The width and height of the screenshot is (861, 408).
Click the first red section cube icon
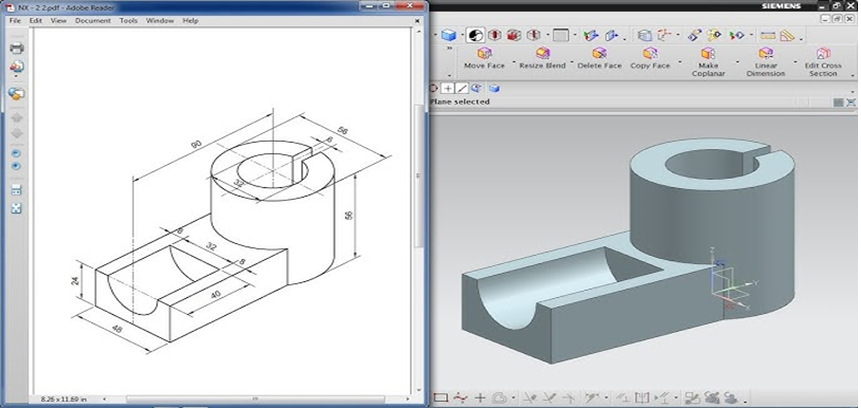(495, 36)
